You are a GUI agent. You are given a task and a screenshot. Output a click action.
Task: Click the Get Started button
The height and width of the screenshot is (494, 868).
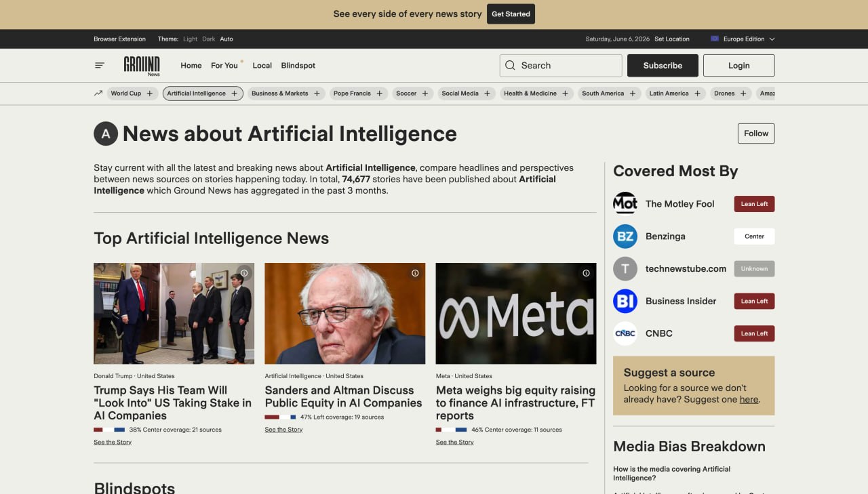tap(511, 14)
